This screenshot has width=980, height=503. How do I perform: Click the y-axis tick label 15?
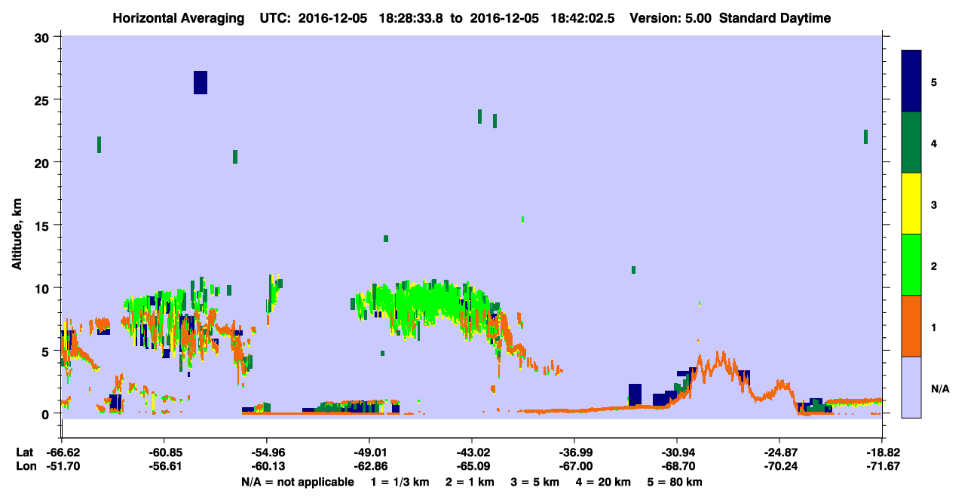pyautogui.click(x=44, y=225)
